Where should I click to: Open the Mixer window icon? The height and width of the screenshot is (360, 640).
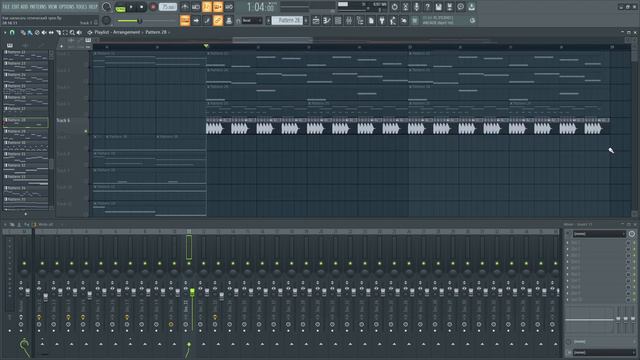349,20
